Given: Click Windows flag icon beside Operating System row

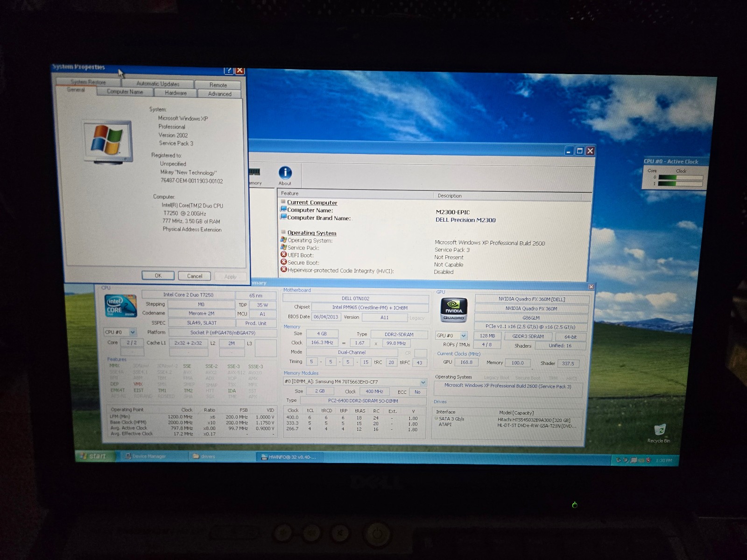Looking at the screenshot, I should pos(283,240).
